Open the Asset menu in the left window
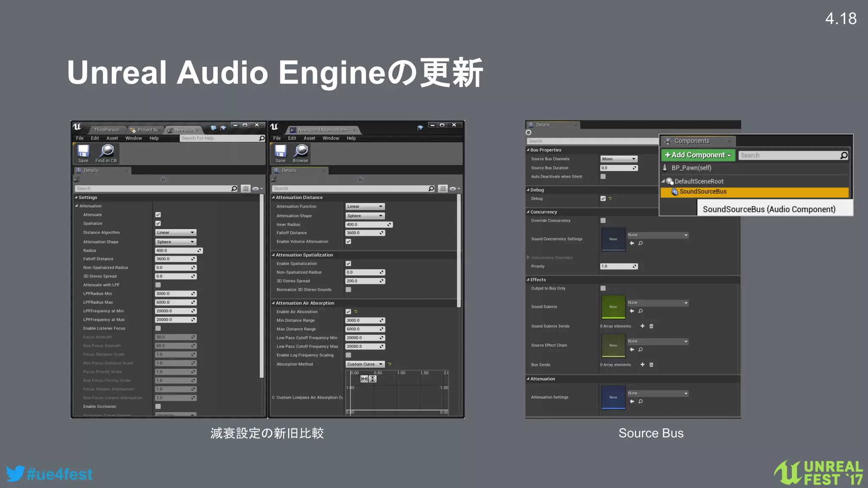 (x=112, y=138)
